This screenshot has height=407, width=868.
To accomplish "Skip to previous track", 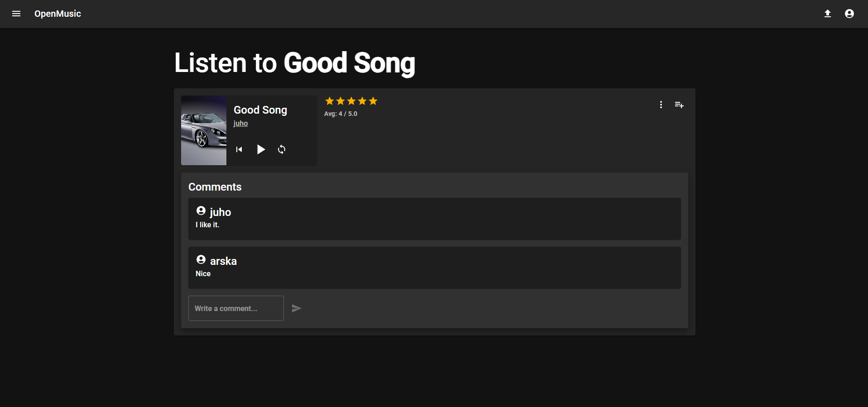I will click(x=239, y=149).
